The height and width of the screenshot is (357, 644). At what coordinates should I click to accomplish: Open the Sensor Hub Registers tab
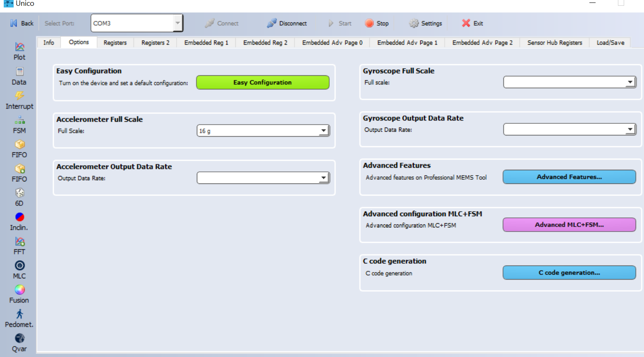click(x=554, y=42)
